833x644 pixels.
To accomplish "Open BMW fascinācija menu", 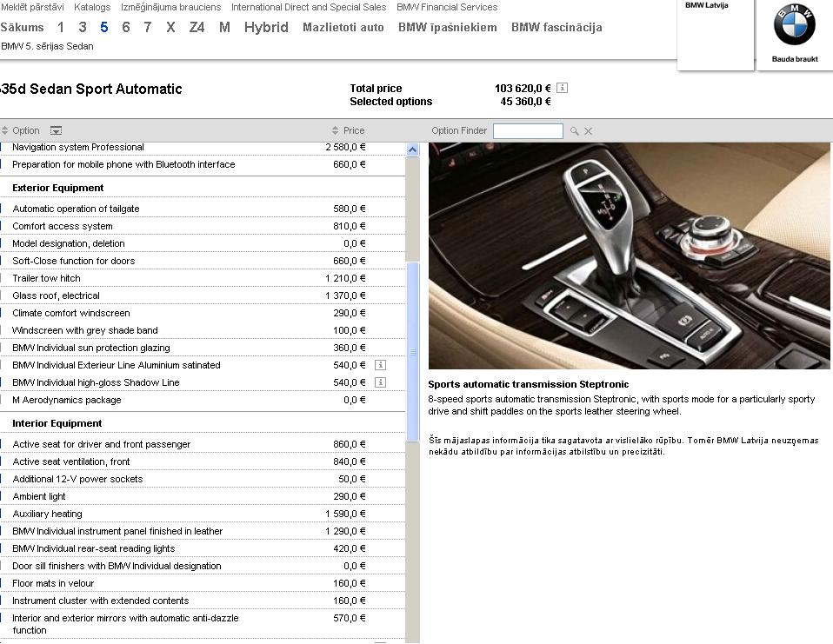I will (556, 27).
